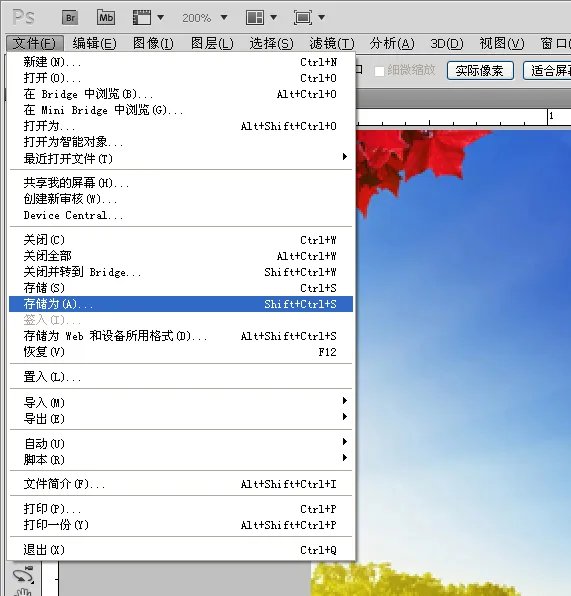Select 在 Bridge 中浏览(B)...
The width and height of the screenshot is (571, 596).
click(181, 94)
